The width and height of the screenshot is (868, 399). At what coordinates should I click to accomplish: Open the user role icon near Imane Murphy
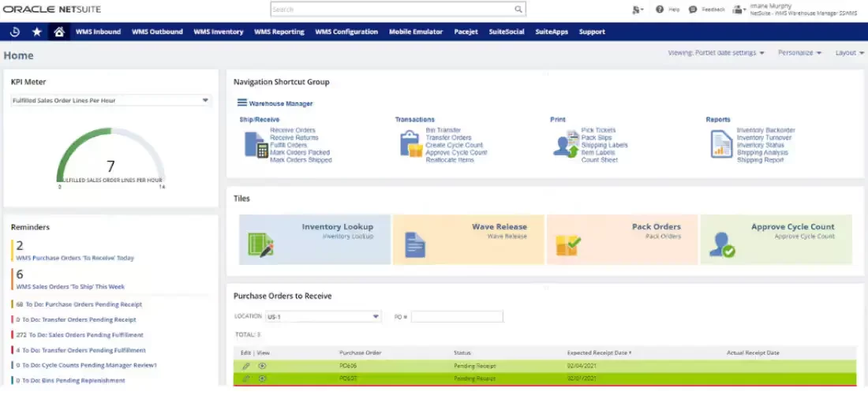tap(739, 9)
